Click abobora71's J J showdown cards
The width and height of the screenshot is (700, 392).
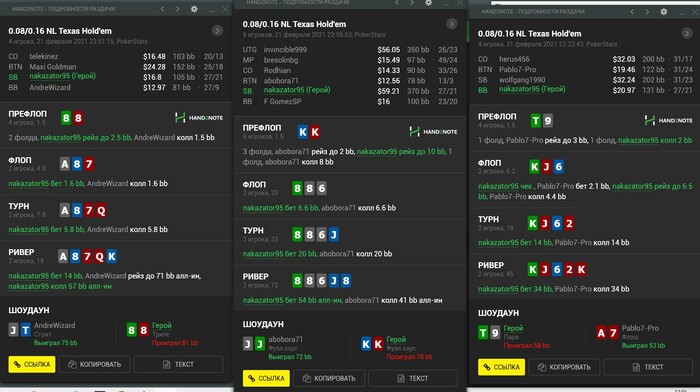pos(254,344)
